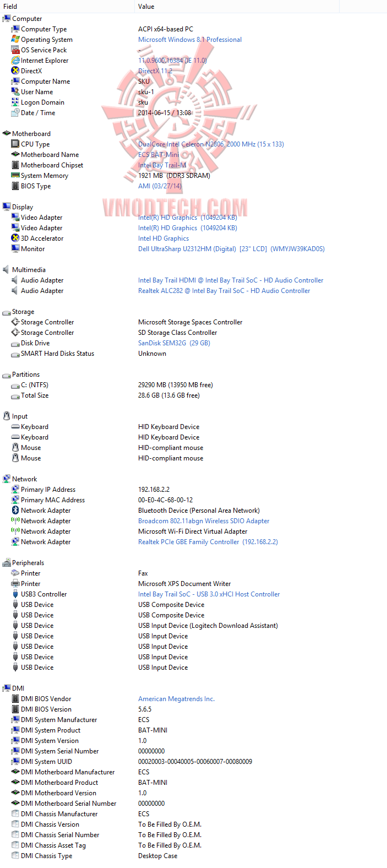Screen dimensions: 387x868
Task: Select the OS Service Pack row
Action: 193,50
